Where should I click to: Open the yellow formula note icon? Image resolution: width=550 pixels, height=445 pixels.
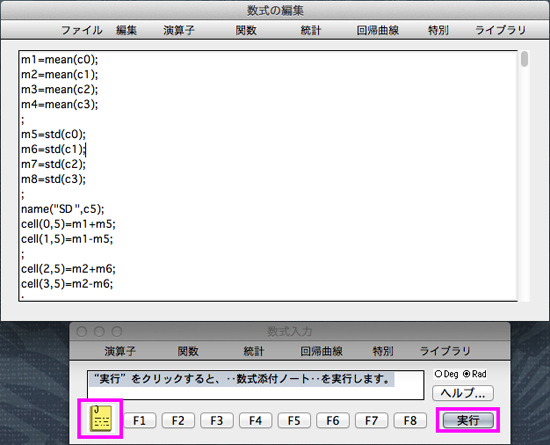pyautogui.click(x=101, y=418)
